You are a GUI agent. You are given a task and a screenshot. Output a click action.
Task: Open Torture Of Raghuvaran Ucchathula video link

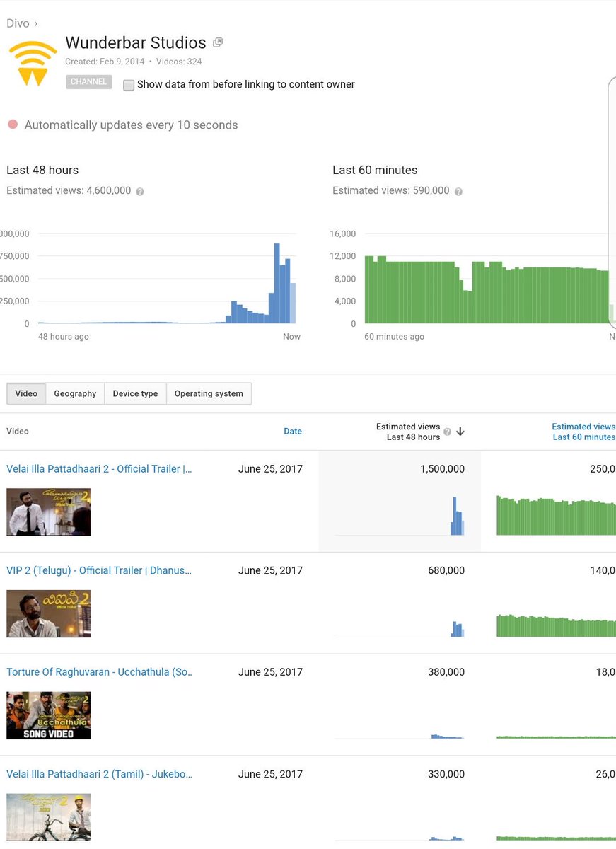pos(99,672)
